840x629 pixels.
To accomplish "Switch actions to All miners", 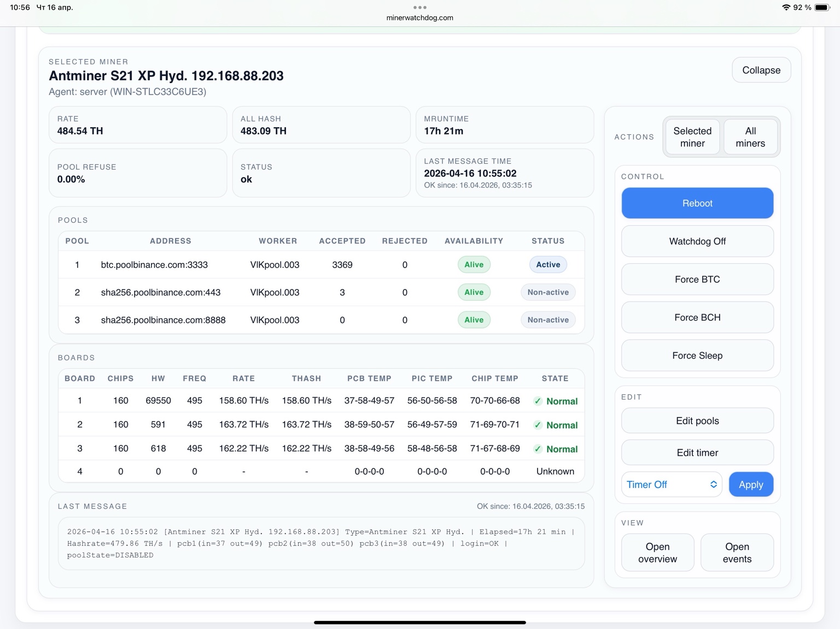I will (750, 137).
